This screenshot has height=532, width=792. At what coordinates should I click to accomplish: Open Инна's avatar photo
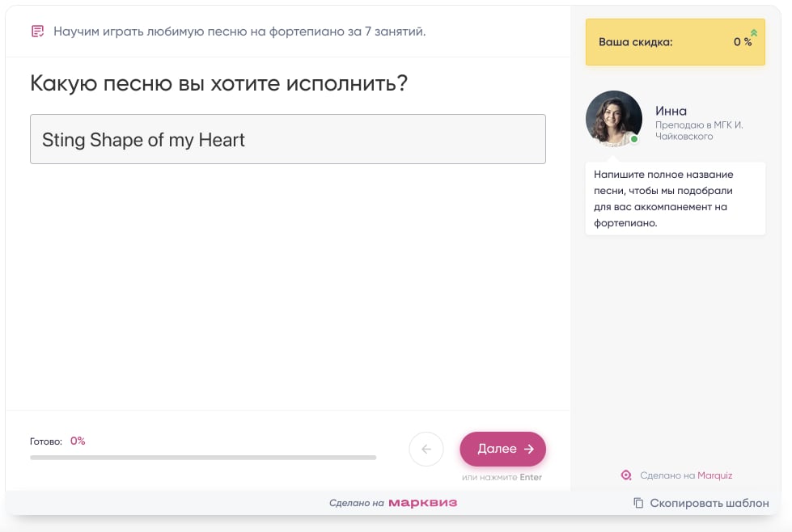tap(613, 118)
